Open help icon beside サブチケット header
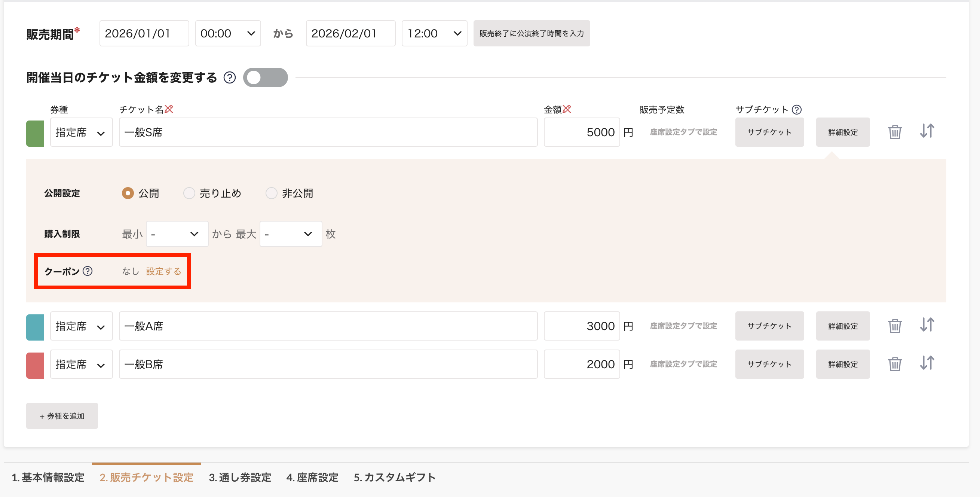 (x=796, y=110)
